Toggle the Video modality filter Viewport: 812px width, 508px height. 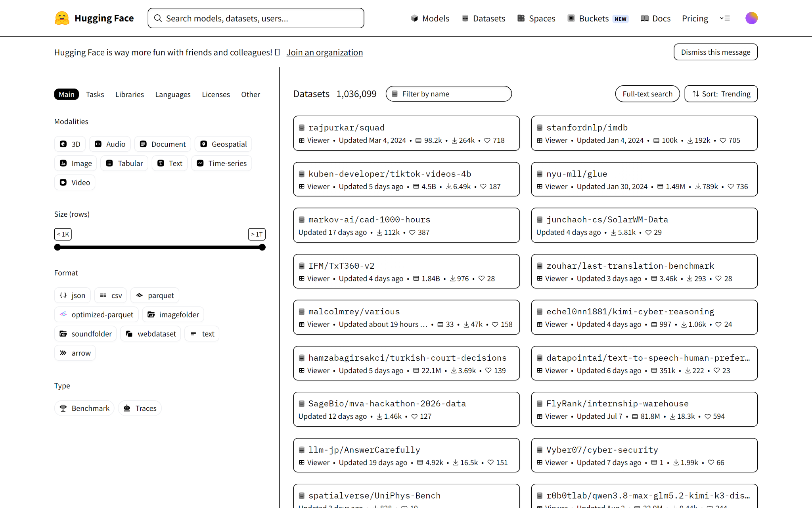coord(75,183)
